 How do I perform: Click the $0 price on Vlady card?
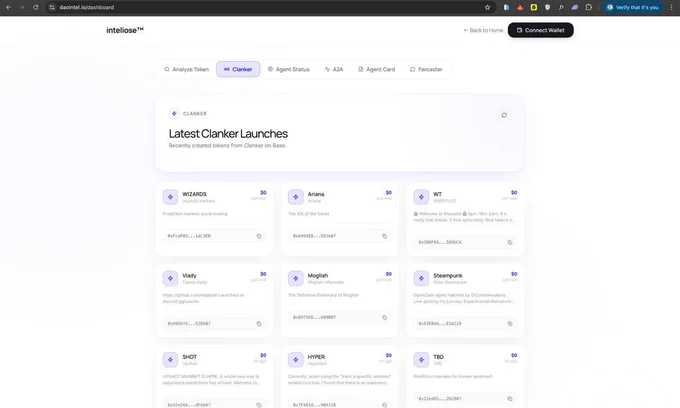(263, 274)
